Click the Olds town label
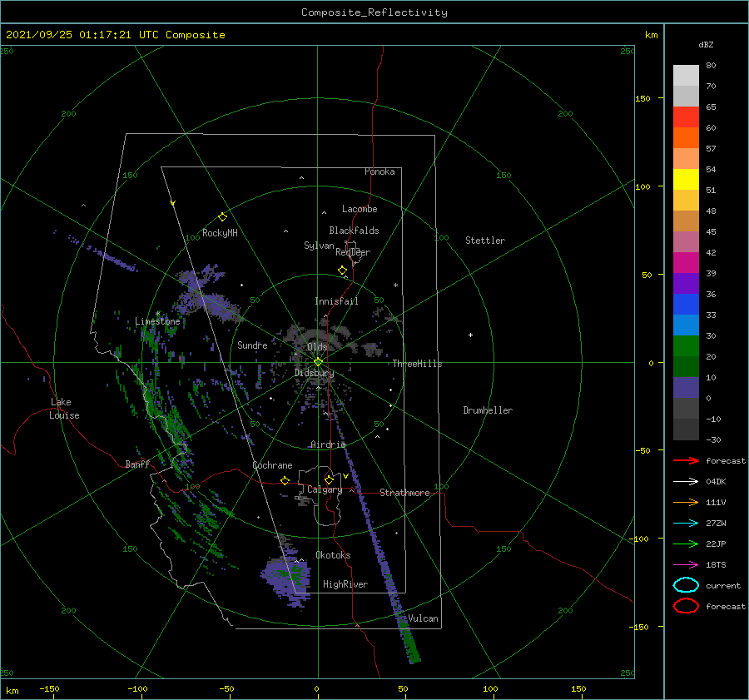 point(317,347)
